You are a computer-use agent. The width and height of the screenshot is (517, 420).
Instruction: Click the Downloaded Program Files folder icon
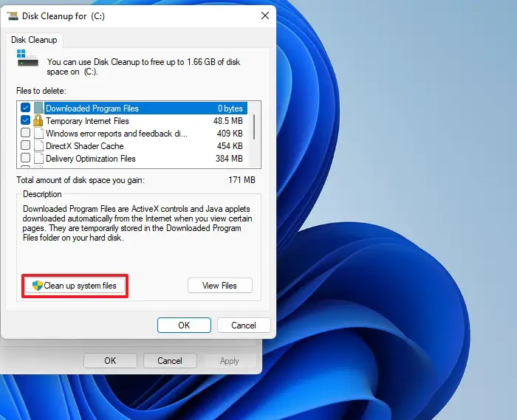(38, 108)
